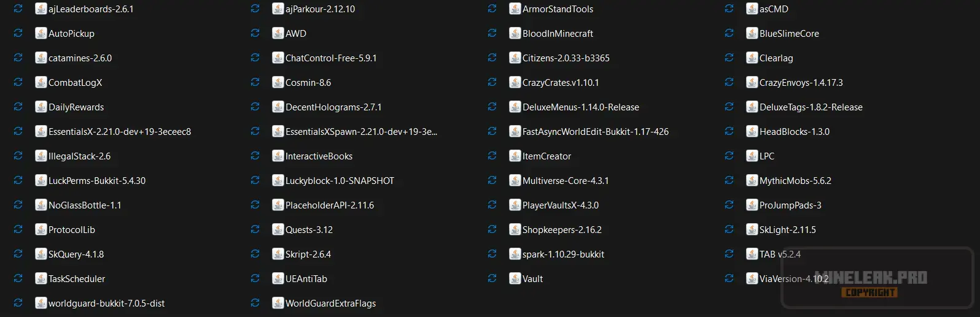Image resolution: width=980 pixels, height=317 pixels.
Task: Select the WorldGuardExtraFlags file
Action: coord(330,304)
